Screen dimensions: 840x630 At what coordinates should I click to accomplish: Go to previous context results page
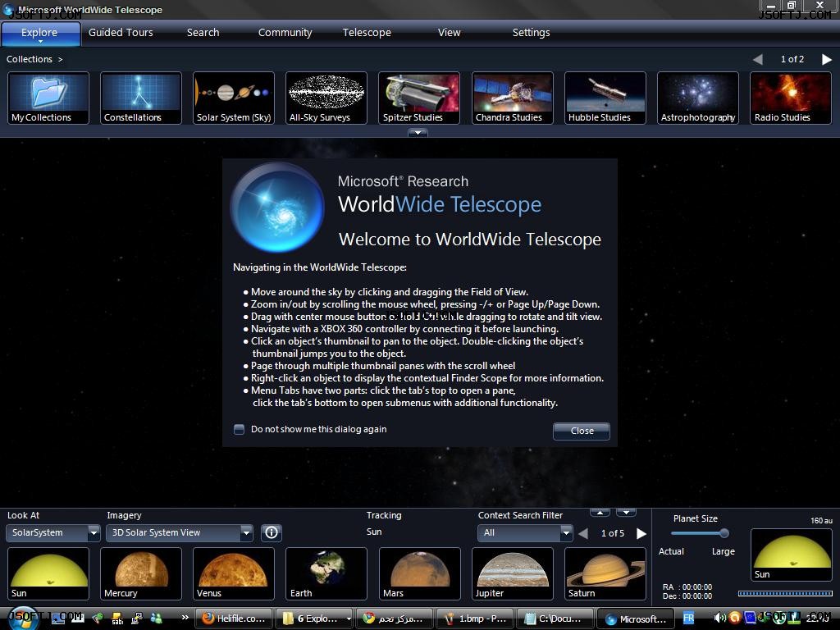pyautogui.click(x=583, y=533)
